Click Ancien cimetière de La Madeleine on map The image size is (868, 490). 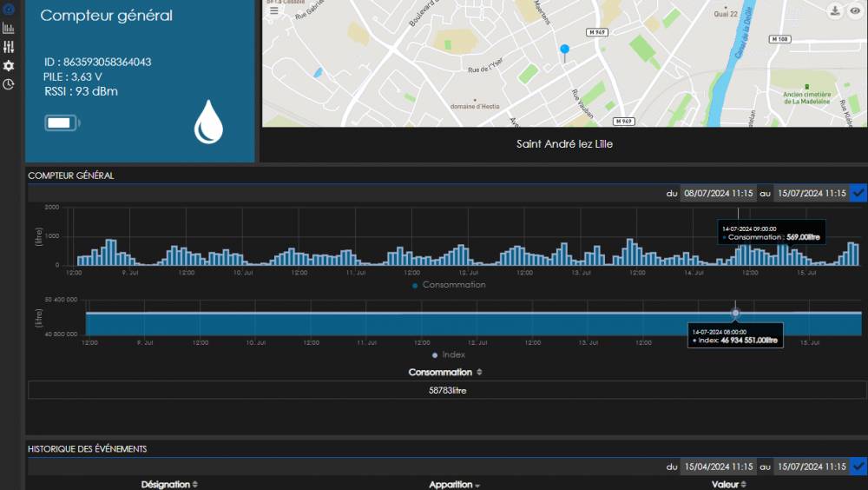pos(806,98)
